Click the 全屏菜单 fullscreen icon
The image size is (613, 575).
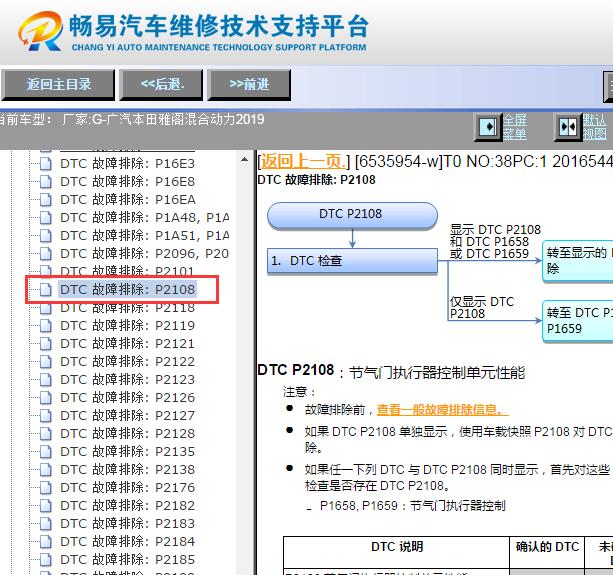pyautogui.click(x=488, y=127)
